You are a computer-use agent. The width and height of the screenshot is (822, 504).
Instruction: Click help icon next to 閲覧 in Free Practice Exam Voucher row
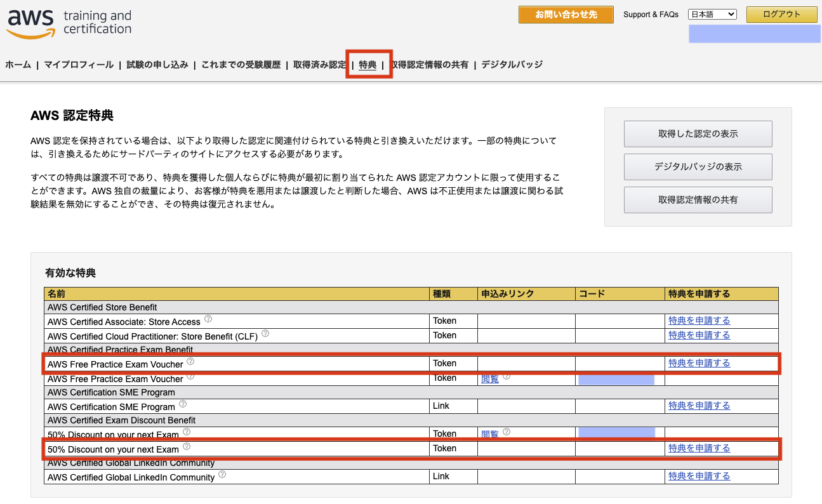click(507, 376)
